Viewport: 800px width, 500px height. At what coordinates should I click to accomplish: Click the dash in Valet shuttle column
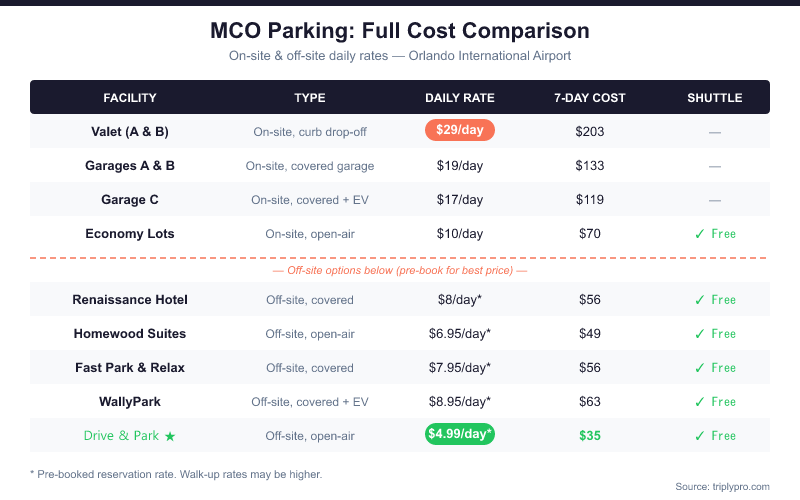[x=714, y=133]
